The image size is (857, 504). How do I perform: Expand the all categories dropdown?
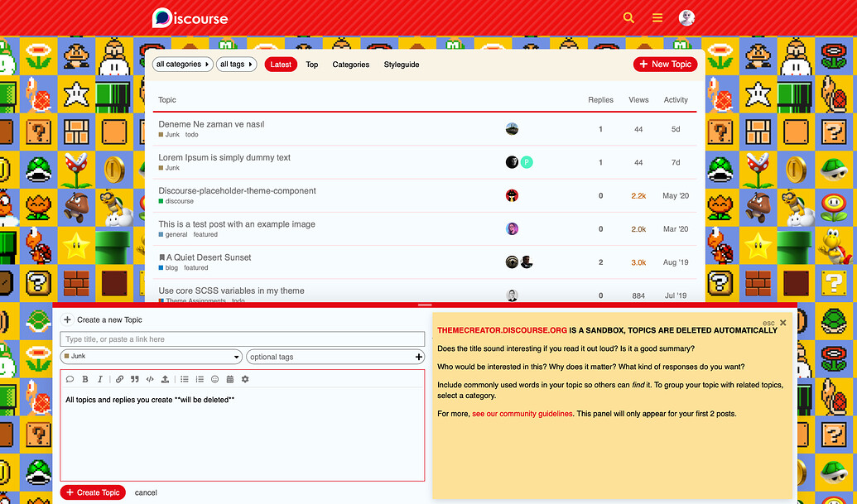coord(182,64)
